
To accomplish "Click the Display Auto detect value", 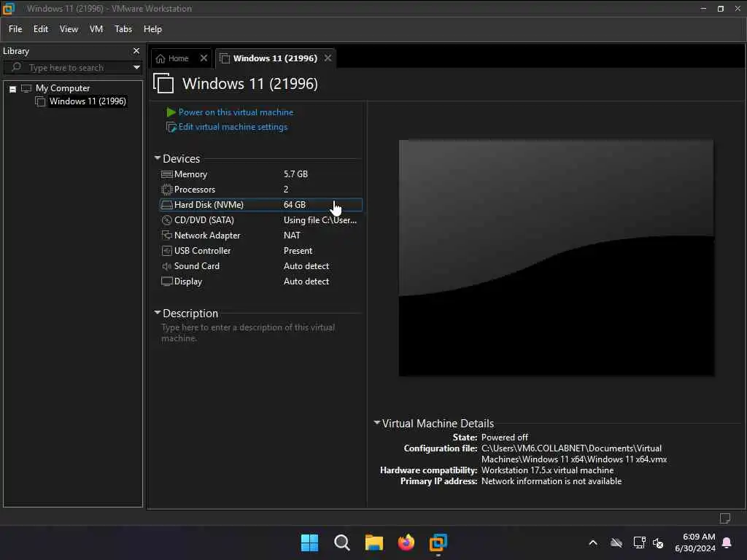I will pos(306,281).
